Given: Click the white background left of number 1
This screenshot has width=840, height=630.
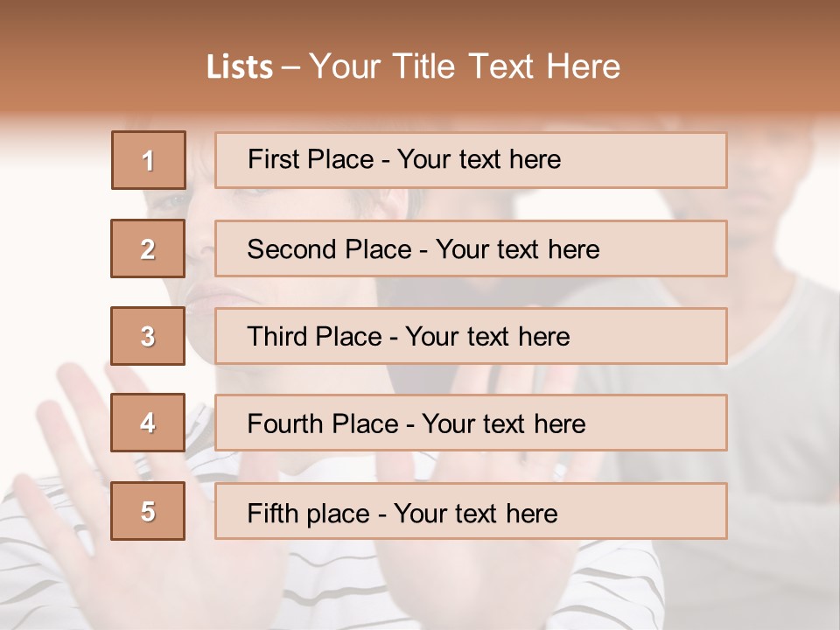Looking at the screenshot, I should click(52, 160).
